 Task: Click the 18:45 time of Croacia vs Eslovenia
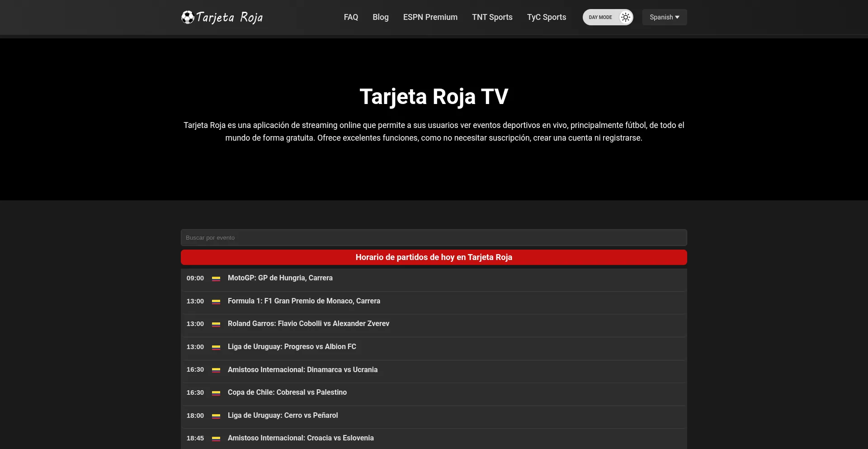click(x=195, y=438)
